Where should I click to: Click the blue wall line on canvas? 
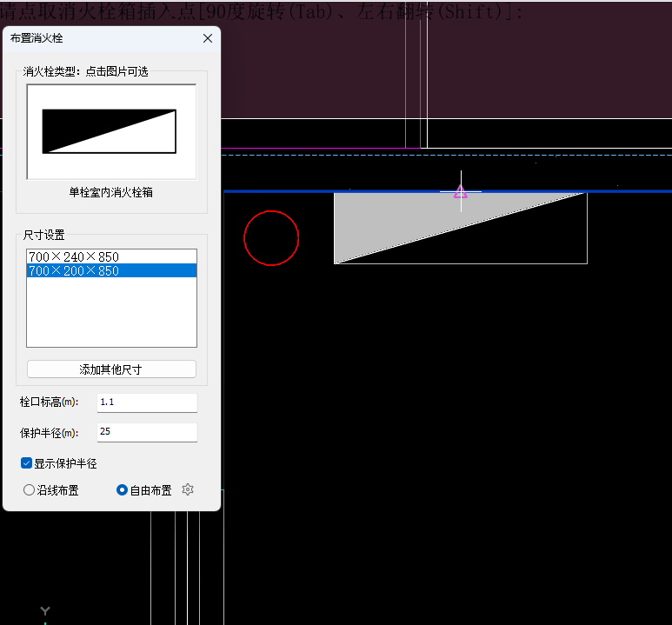click(626, 190)
